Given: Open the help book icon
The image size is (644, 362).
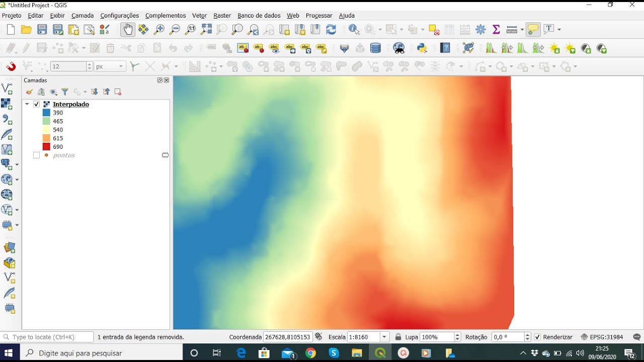Looking at the screenshot, I should pyautogui.click(x=445, y=48).
